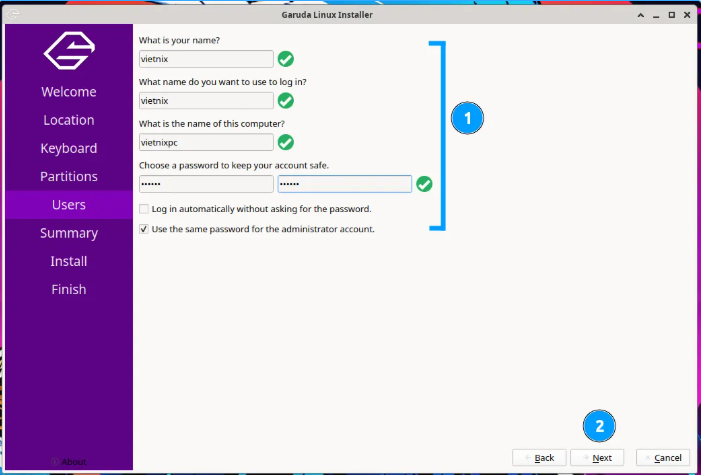Click the Back button

point(539,458)
